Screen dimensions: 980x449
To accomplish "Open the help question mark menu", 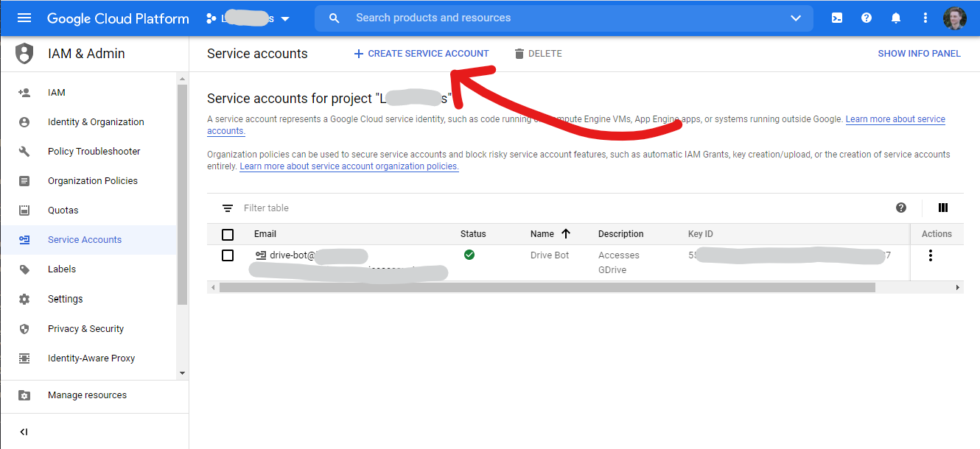I will pos(867,18).
